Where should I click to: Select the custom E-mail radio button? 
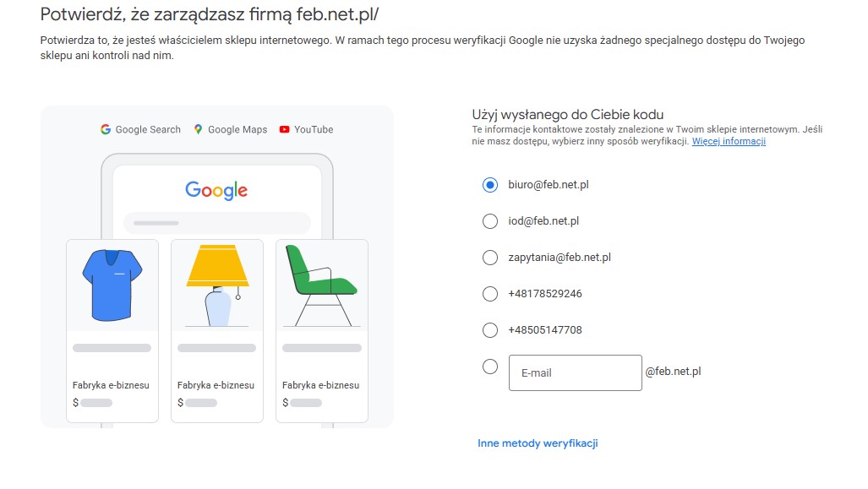pyautogui.click(x=490, y=367)
